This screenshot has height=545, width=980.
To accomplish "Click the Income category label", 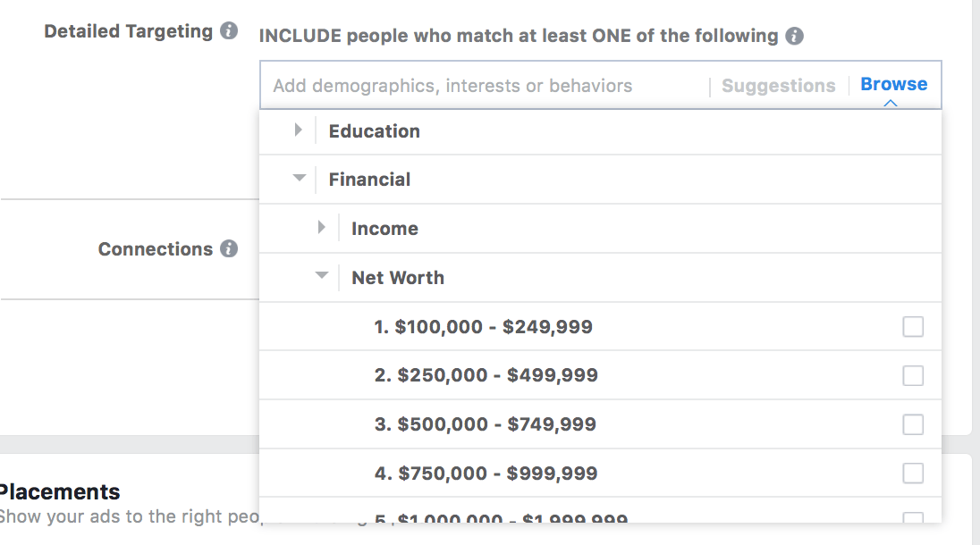I will point(384,229).
